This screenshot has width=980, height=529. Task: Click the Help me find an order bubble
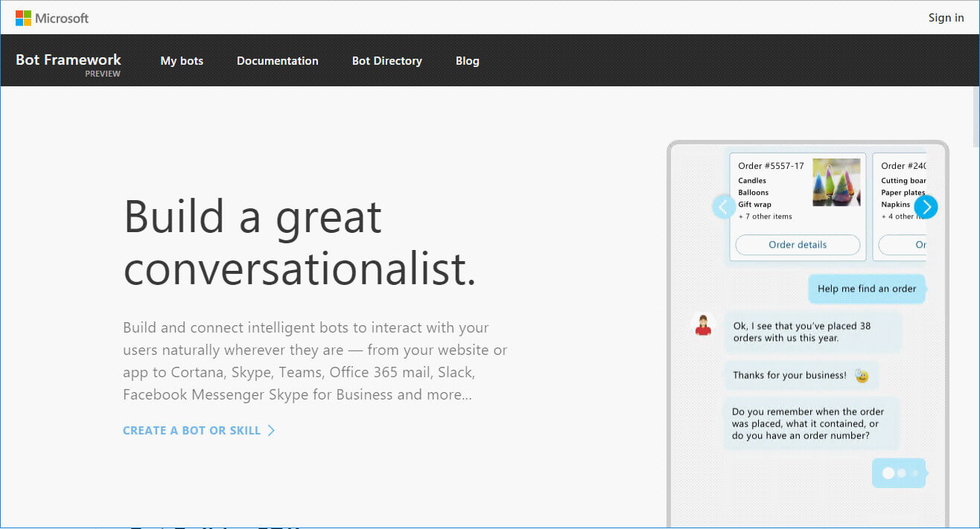867,289
